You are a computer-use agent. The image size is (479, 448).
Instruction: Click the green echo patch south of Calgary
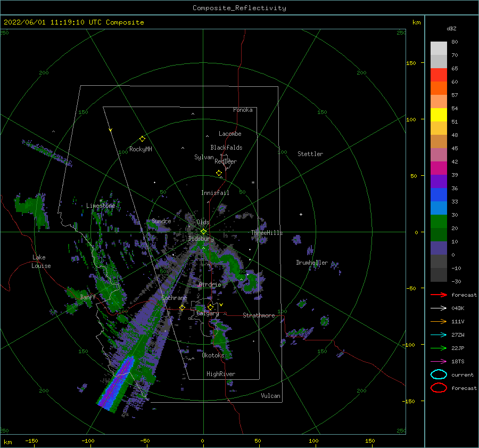tap(220, 338)
